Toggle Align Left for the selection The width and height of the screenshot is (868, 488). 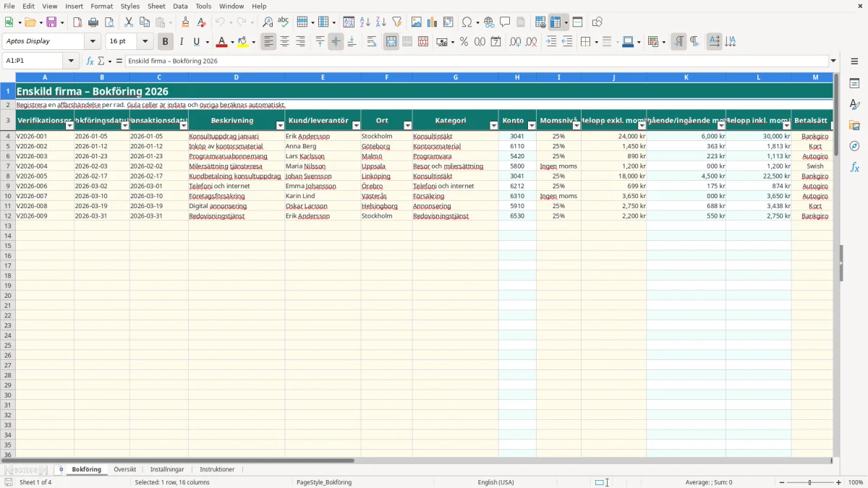269,42
